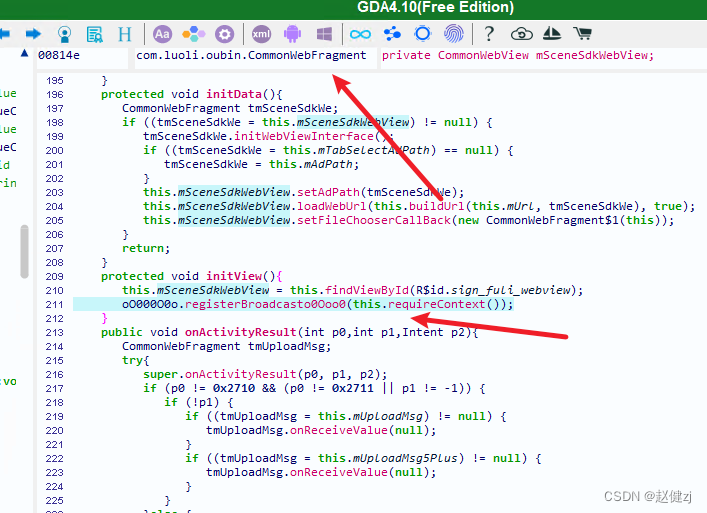The height and width of the screenshot is (513, 707).
Task: Click line number 196 in gutter
Action: coord(55,94)
